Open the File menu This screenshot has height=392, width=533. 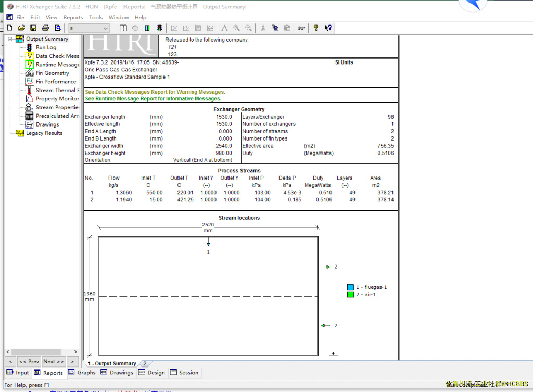[x=20, y=17]
